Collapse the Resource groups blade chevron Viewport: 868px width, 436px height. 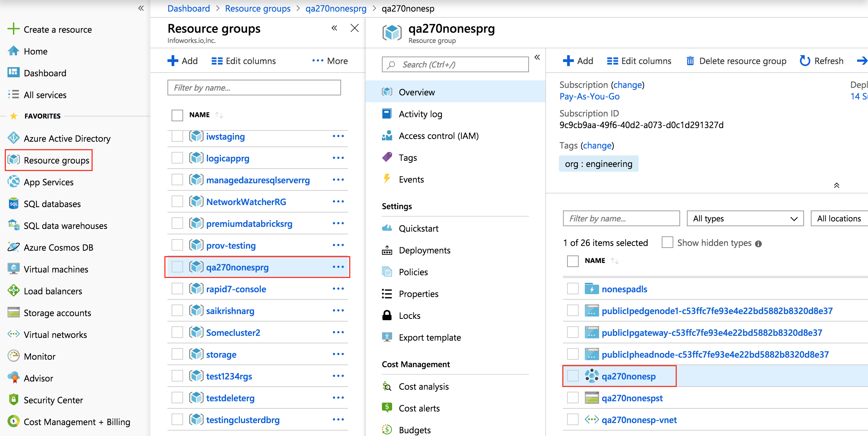(x=335, y=28)
